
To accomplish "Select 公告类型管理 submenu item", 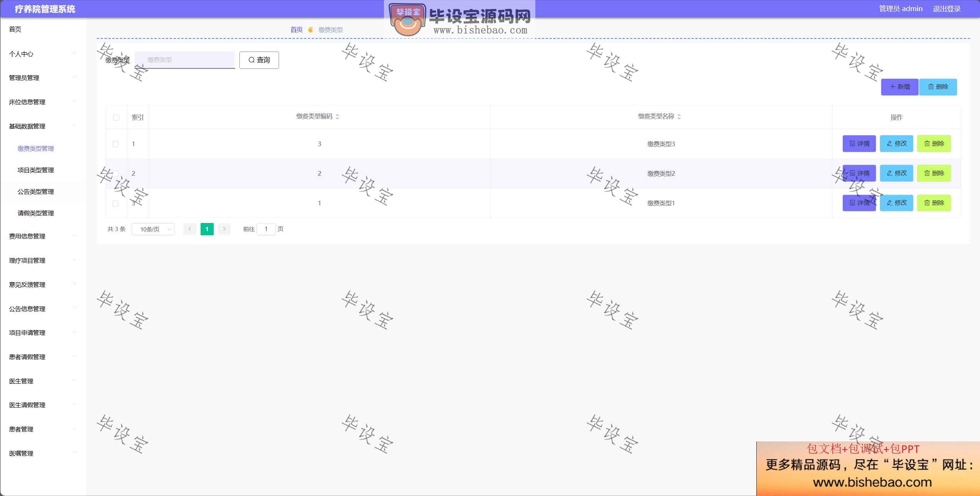I will click(43, 191).
